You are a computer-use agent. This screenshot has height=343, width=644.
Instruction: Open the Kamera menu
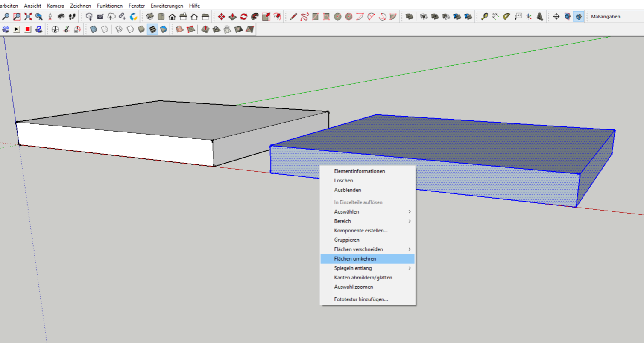[x=56, y=6]
